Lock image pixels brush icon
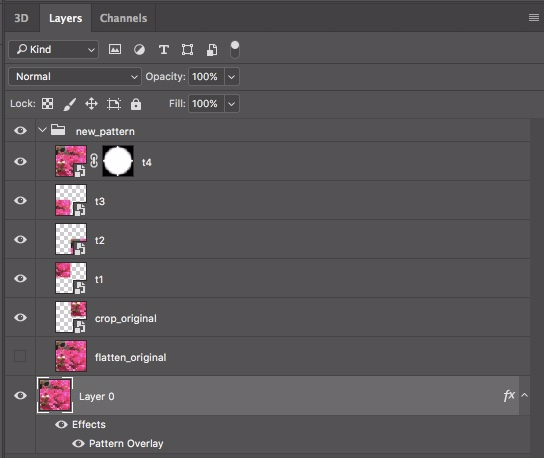 69,104
